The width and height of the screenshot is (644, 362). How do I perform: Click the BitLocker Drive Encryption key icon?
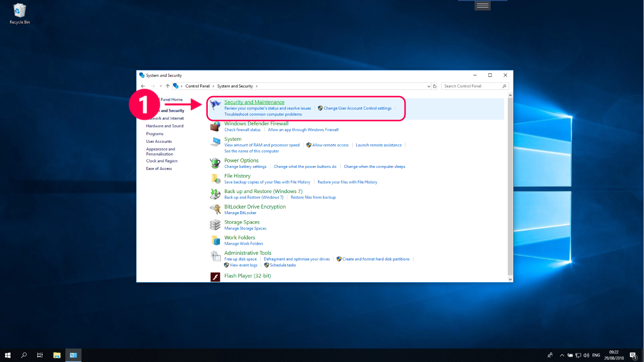(215, 209)
